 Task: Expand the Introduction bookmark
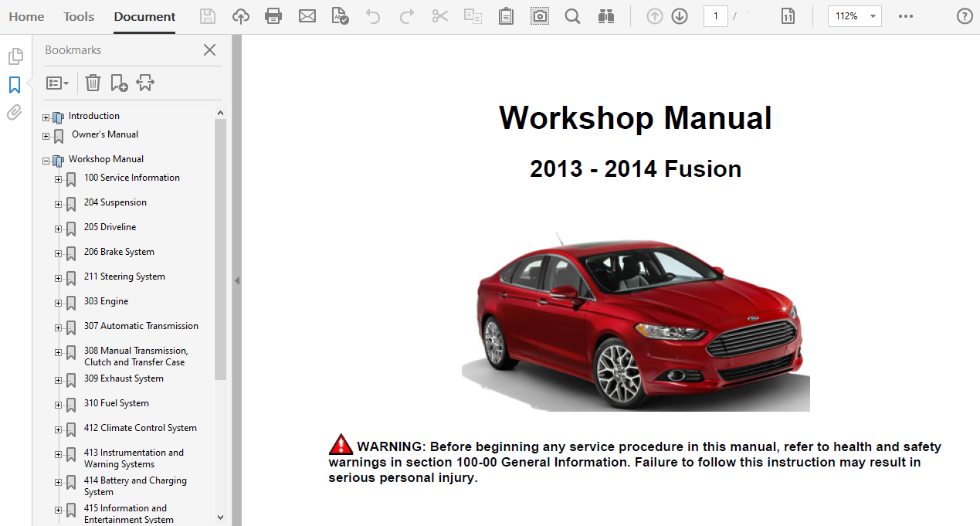tap(46, 118)
